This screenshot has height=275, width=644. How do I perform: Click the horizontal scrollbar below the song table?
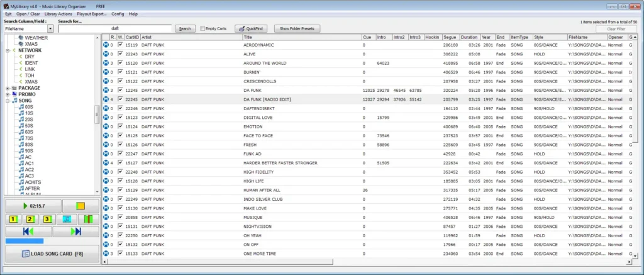[x=220, y=261]
